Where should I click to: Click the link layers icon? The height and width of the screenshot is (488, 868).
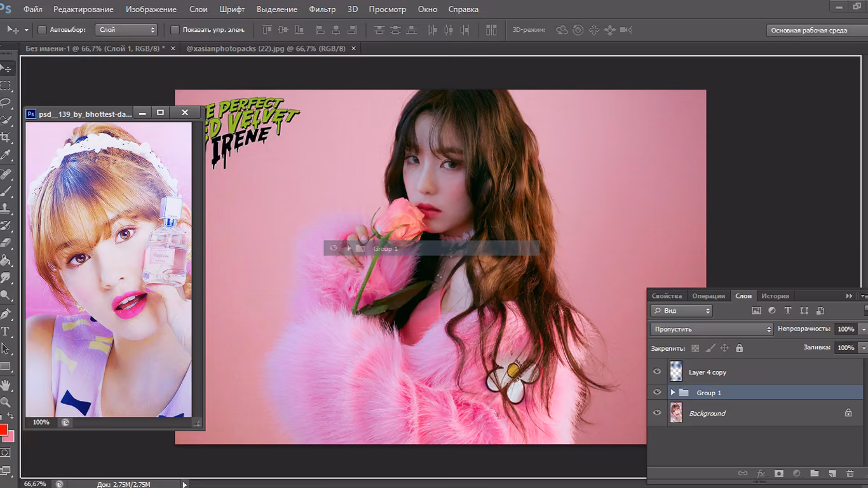(x=742, y=473)
